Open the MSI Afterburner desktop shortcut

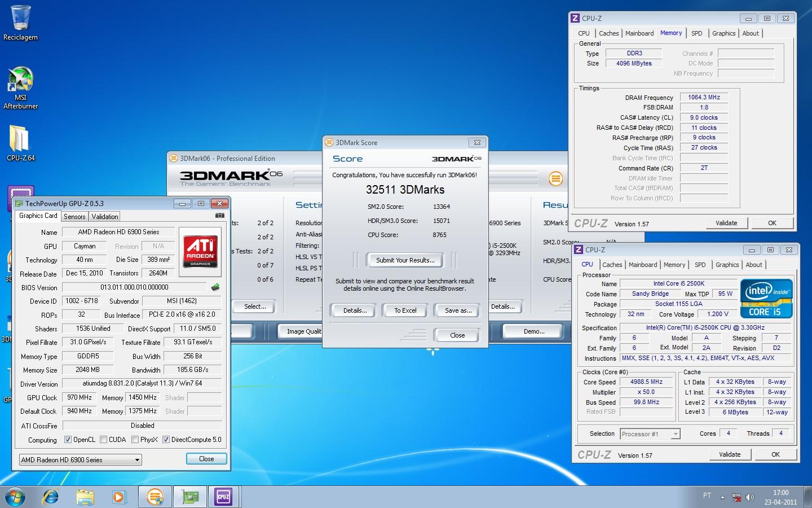pos(21,87)
